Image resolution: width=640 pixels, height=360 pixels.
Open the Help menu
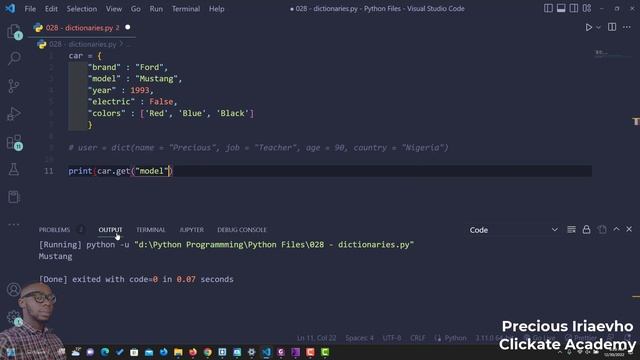[x=217, y=9]
